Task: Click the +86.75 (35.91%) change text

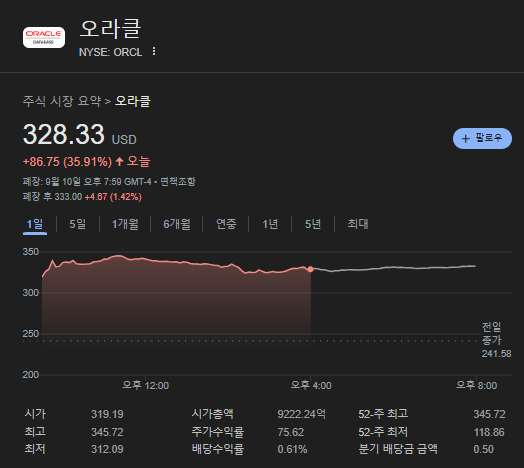Action: tap(67, 162)
